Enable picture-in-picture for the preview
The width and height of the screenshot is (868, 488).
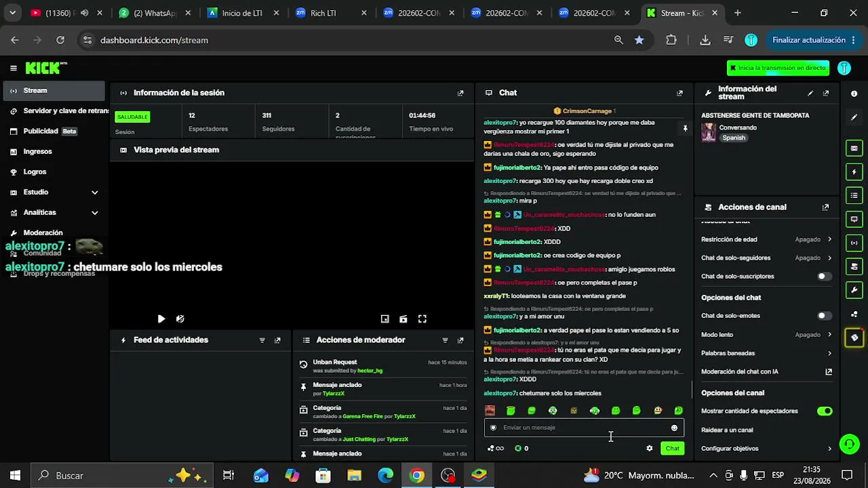click(384, 319)
